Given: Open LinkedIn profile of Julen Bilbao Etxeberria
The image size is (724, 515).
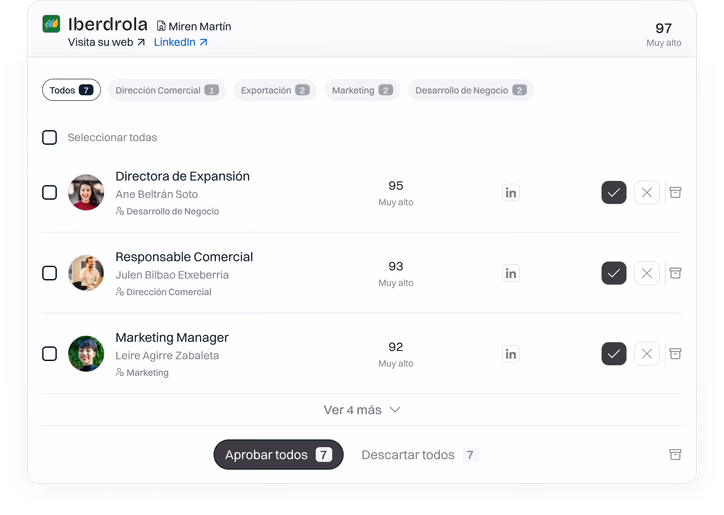Looking at the screenshot, I should (x=511, y=273).
